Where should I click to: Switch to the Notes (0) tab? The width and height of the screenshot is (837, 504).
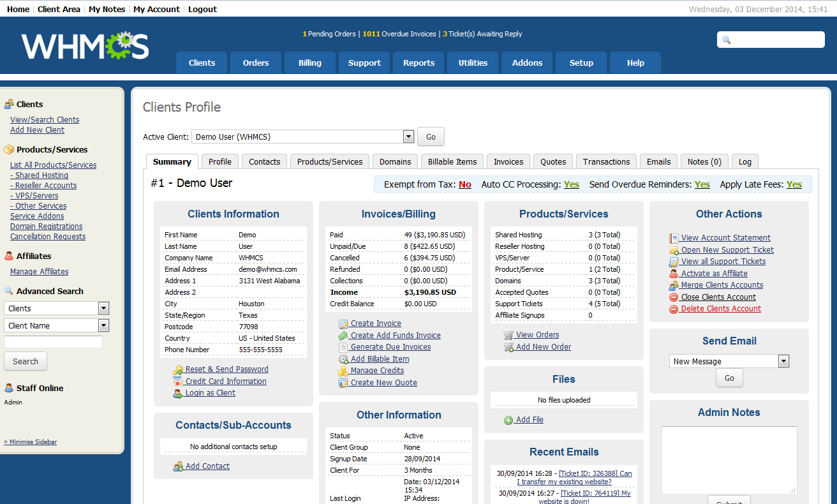pos(704,161)
